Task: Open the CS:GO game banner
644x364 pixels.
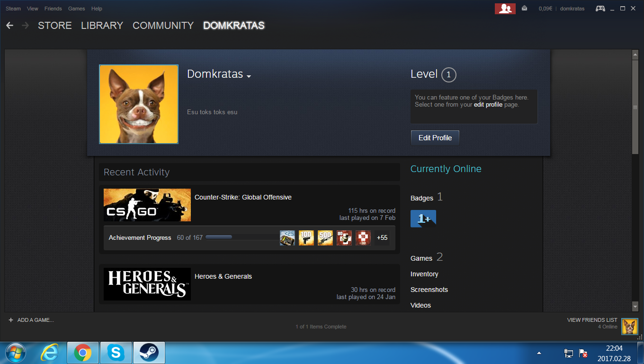Action: click(147, 205)
